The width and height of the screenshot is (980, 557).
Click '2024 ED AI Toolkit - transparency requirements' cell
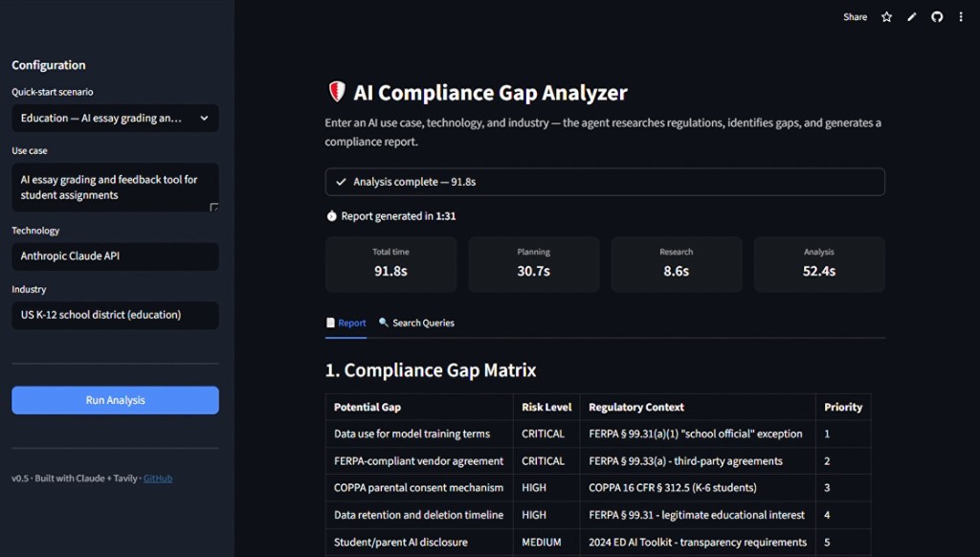[698, 542]
